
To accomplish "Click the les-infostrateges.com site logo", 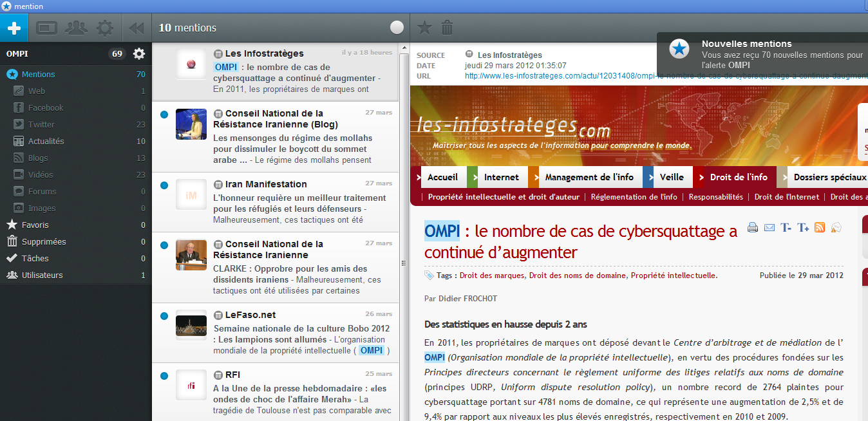I will coord(514,127).
